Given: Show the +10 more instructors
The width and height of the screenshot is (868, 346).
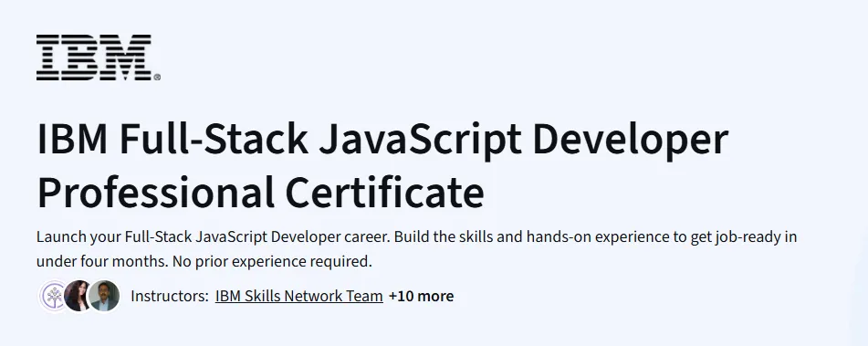Looking at the screenshot, I should click(422, 296).
